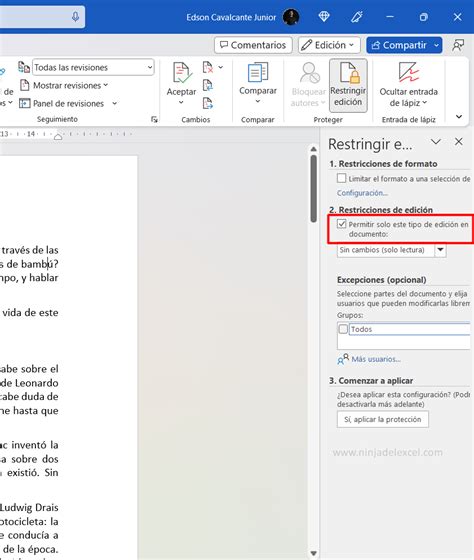474x560 pixels.
Task: Click the Excepciones (opcional) heading
Action: 381,280
